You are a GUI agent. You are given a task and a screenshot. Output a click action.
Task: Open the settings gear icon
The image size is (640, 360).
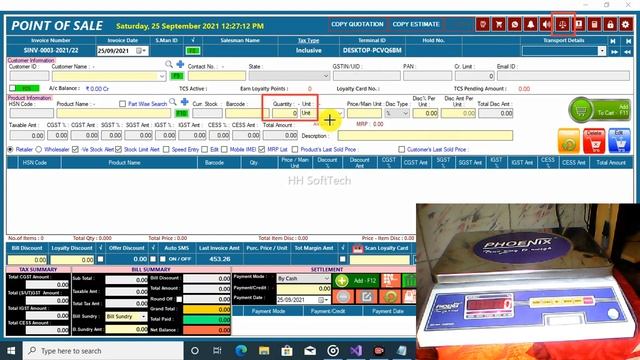click(x=626, y=24)
